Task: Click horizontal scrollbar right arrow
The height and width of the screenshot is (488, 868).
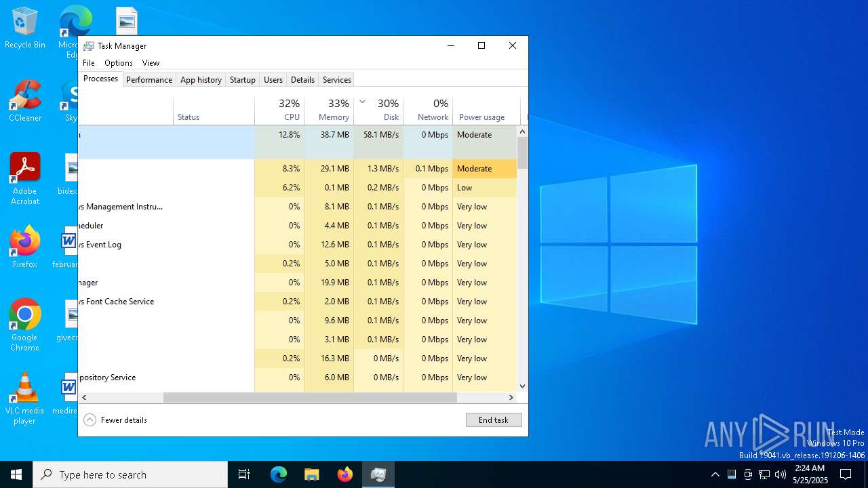Action: (511, 398)
